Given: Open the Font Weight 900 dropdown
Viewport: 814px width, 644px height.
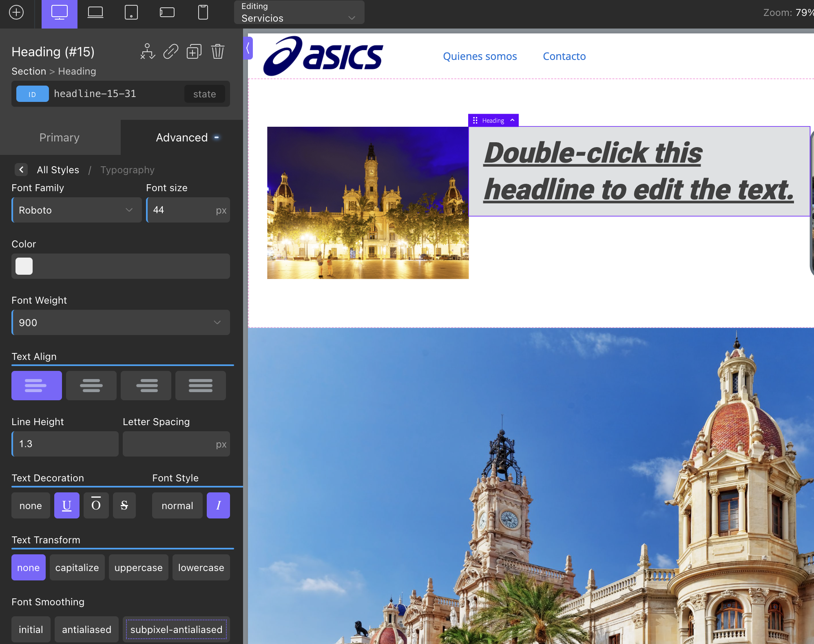Looking at the screenshot, I should [121, 323].
